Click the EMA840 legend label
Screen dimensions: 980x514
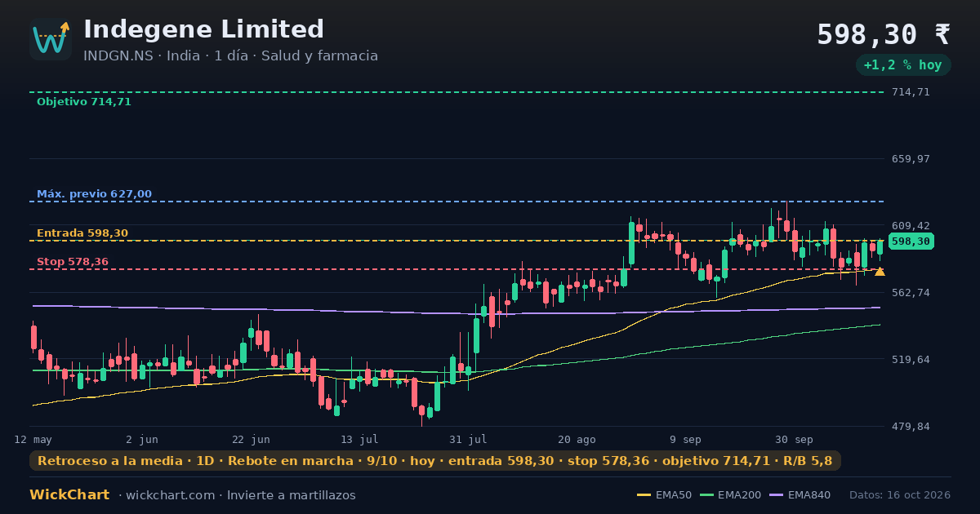tap(810, 495)
